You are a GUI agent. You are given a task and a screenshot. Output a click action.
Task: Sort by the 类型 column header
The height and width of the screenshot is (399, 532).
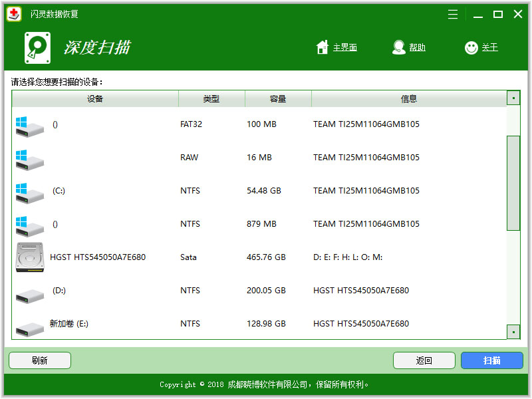211,98
